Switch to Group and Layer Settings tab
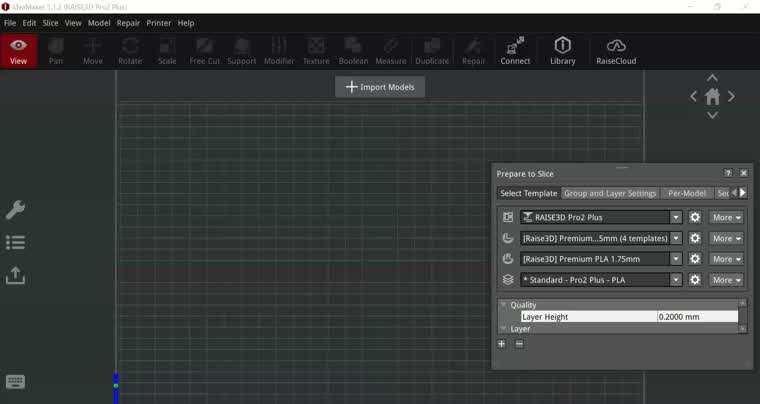The height and width of the screenshot is (404, 760). 610,193
